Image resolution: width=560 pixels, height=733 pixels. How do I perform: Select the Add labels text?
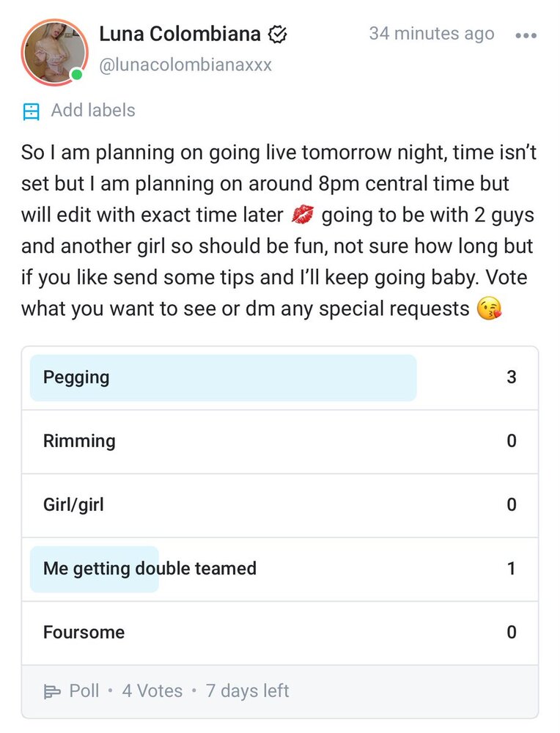[93, 111]
